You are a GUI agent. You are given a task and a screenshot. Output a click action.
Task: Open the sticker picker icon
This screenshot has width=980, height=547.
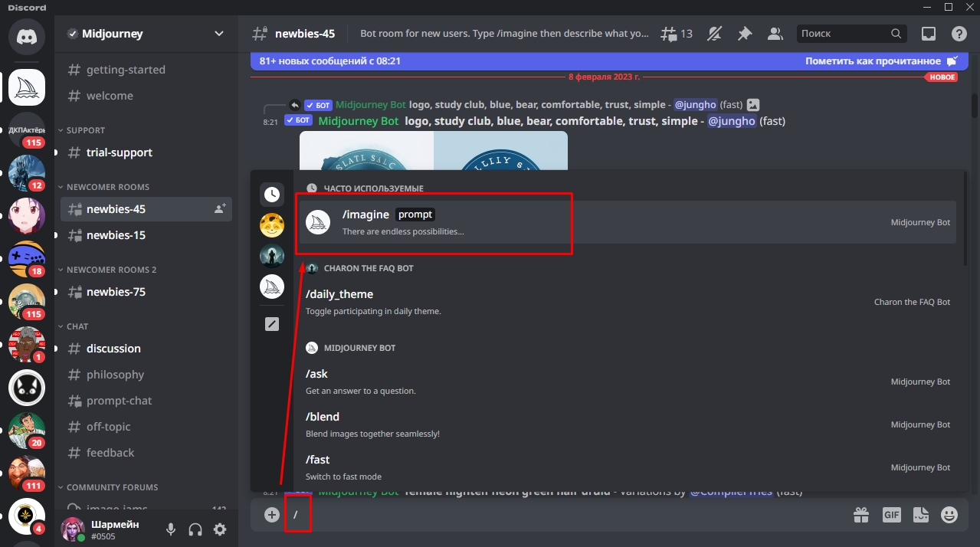pyautogui.click(x=920, y=515)
